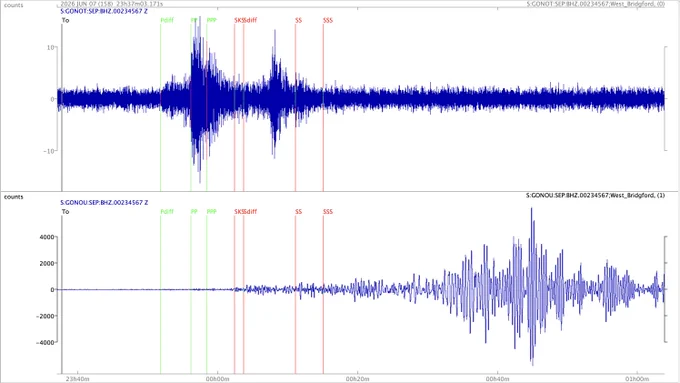Click the SS phase label on the GONOU trace
The image size is (680, 383).
tap(298, 212)
